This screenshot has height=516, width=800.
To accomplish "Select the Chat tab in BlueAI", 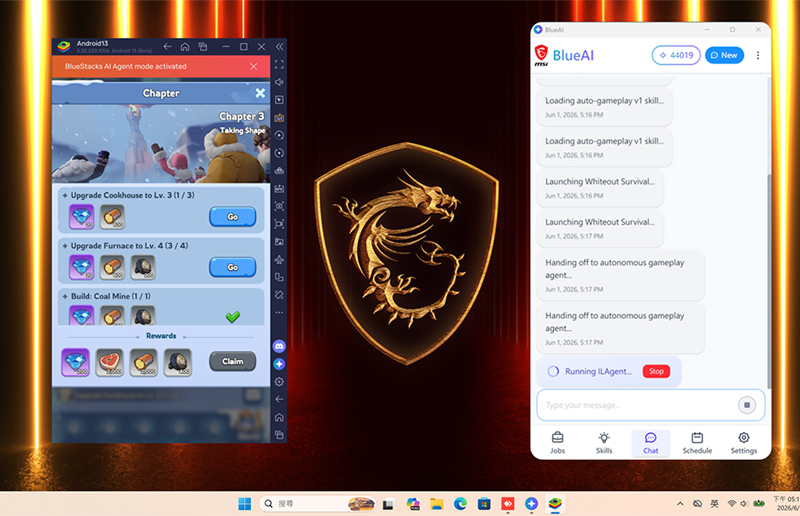I will [x=651, y=443].
